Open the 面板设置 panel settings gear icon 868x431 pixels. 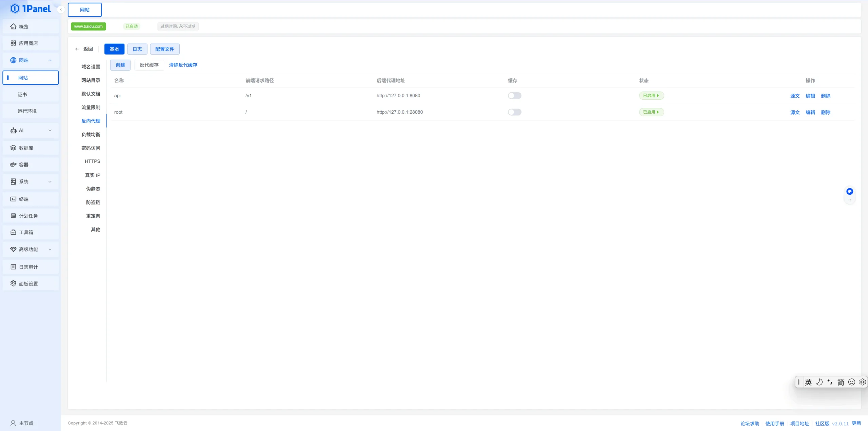pos(13,283)
